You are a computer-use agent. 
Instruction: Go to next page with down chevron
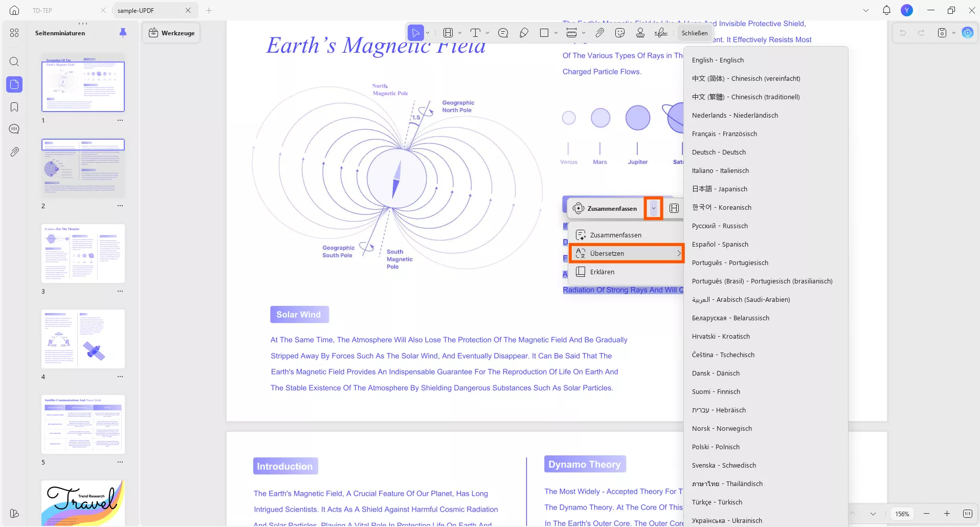pos(873,514)
